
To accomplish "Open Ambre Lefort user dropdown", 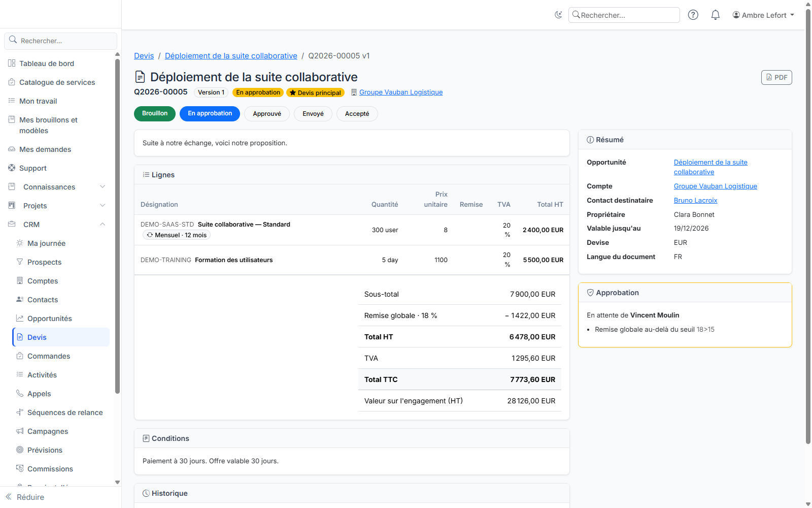I will (763, 15).
